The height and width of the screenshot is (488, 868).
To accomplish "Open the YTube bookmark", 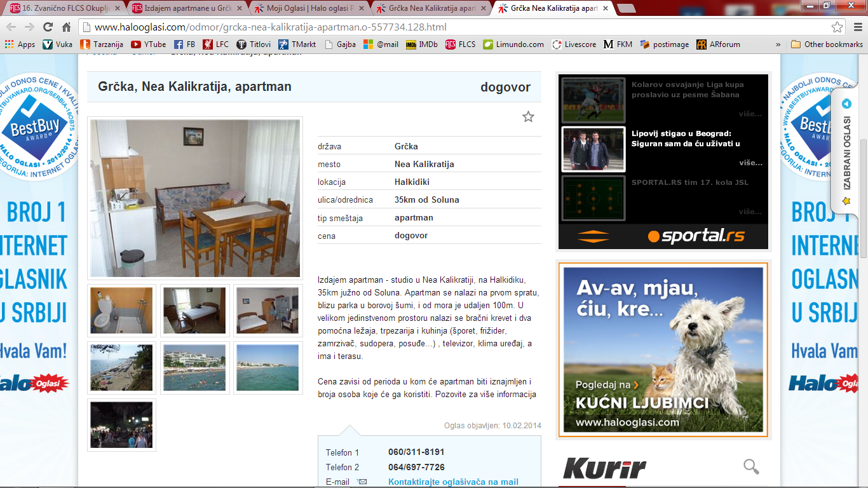I will [x=149, y=44].
